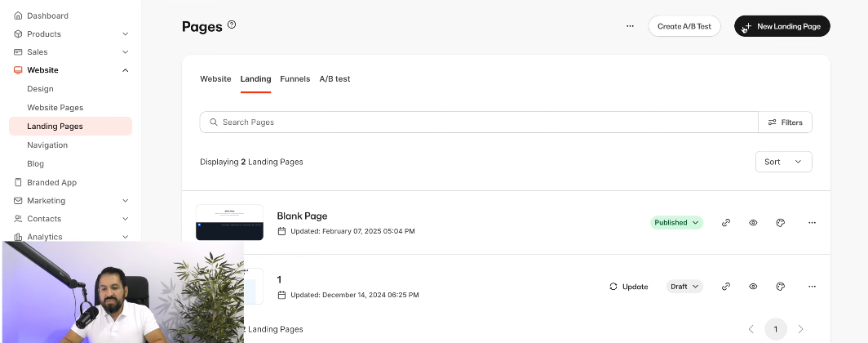This screenshot has width=868, height=343.
Task: Open palette icon for page 1
Action: tap(780, 287)
